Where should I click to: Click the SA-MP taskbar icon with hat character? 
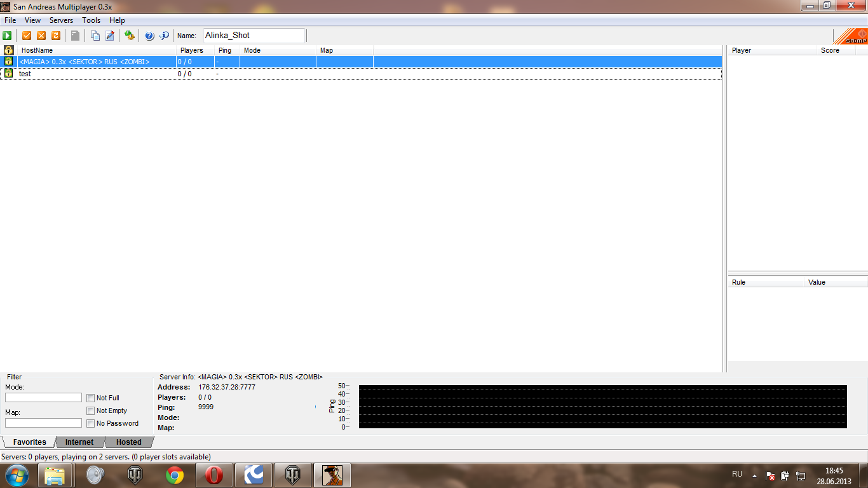332,475
